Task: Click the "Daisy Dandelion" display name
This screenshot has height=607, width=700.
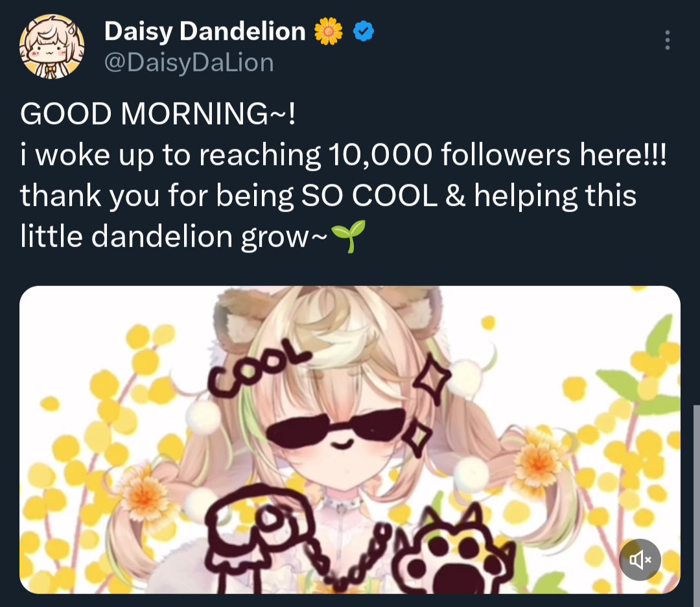Action: point(204,31)
